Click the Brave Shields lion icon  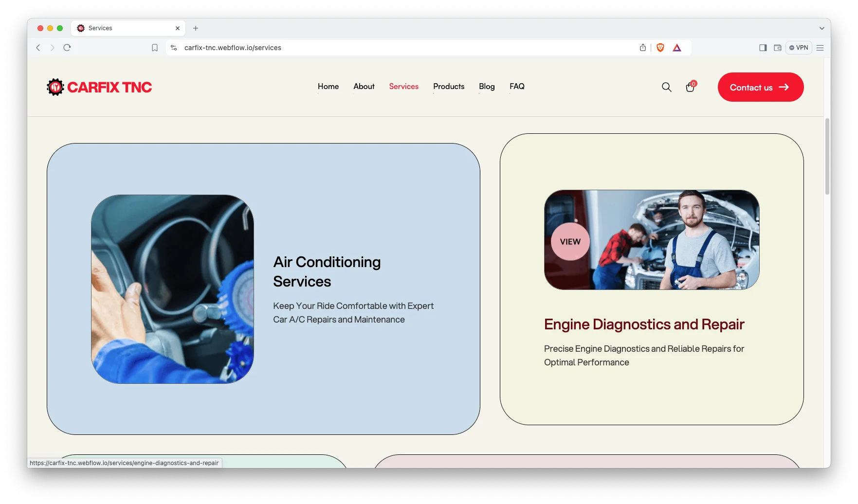pos(660,48)
